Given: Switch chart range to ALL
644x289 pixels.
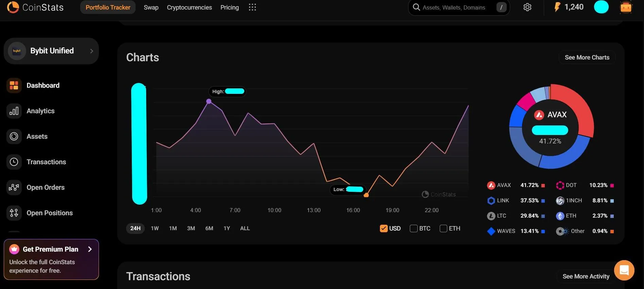Looking at the screenshot, I should coord(245,228).
